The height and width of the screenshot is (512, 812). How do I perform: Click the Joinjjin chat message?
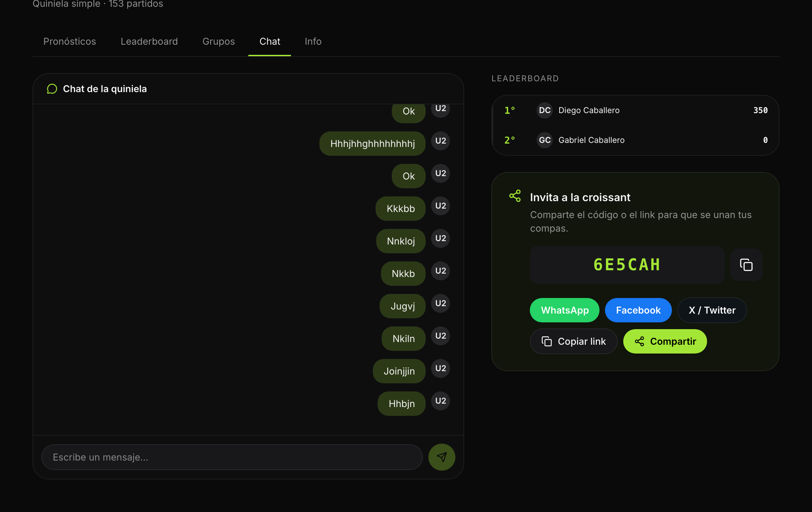[399, 371]
